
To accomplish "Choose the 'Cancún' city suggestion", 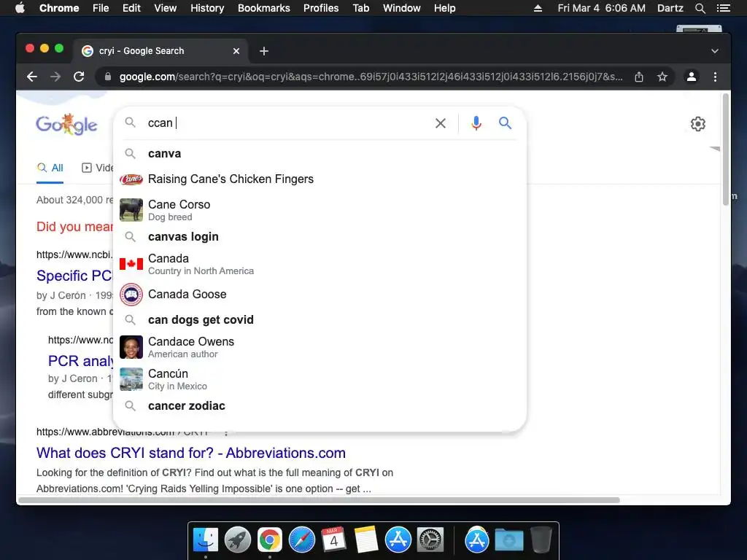I will coord(320,379).
